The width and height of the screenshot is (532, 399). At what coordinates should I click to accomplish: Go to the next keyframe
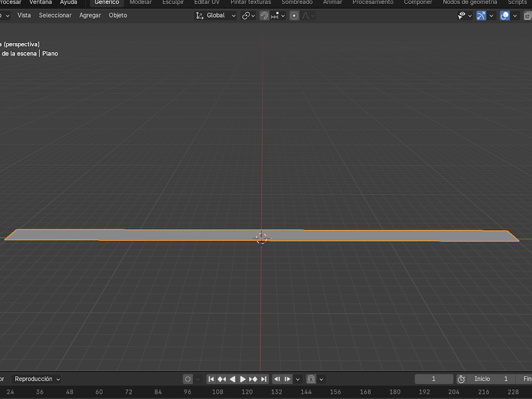[253, 379]
